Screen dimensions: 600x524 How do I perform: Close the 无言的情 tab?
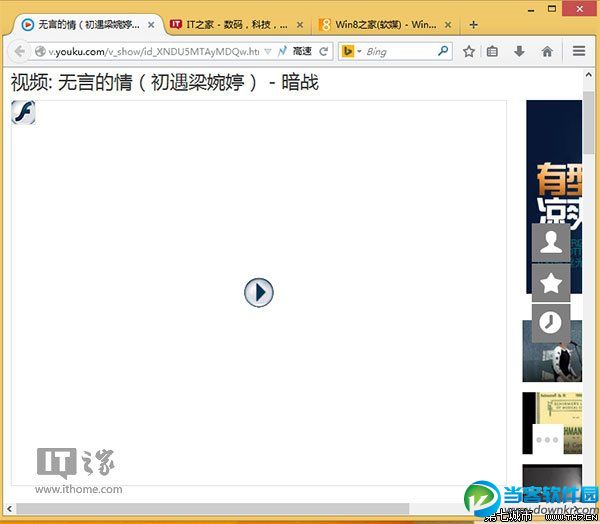coord(151,25)
